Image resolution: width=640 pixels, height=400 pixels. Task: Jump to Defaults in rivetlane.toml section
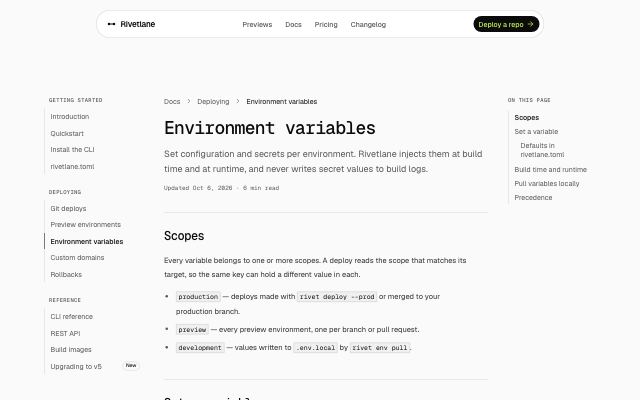pos(542,150)
